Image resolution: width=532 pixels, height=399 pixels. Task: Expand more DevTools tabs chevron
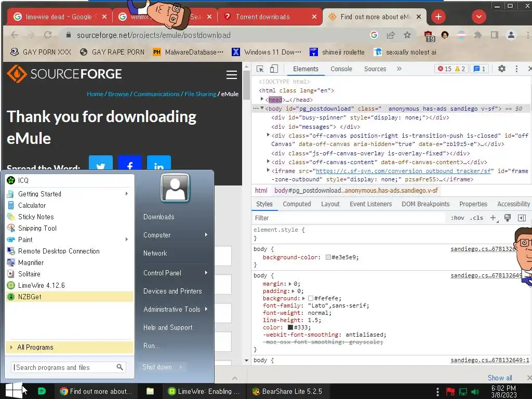click(x=399, y=69)
